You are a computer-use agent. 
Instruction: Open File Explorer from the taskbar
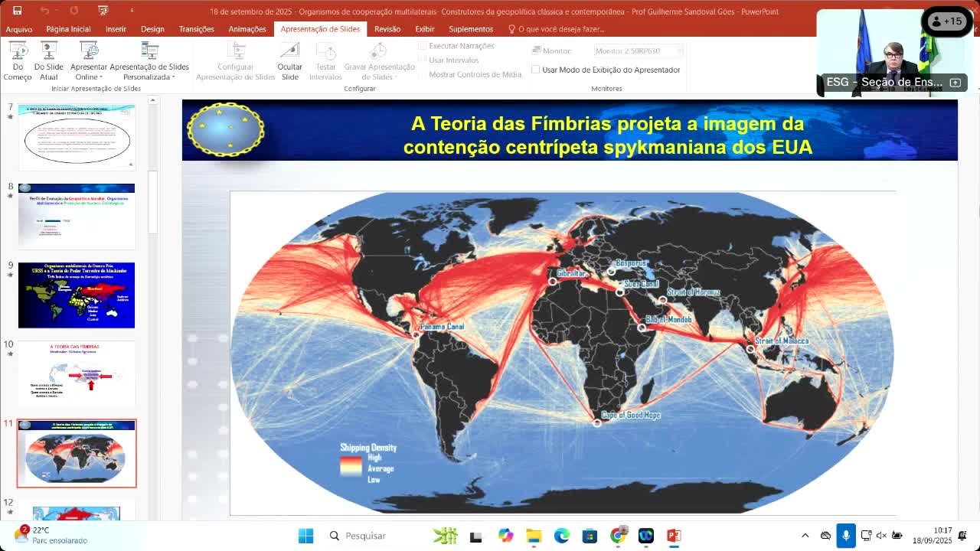pyautogui.click(x=534, y=536)
